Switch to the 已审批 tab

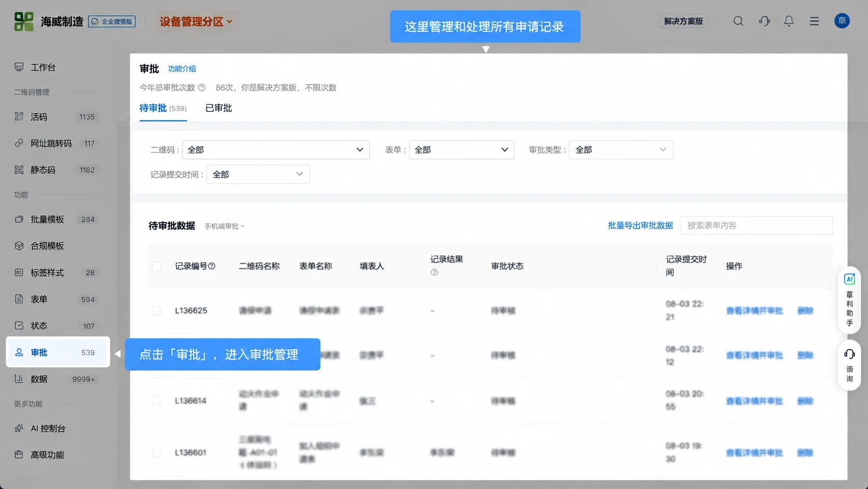point(219,108)
